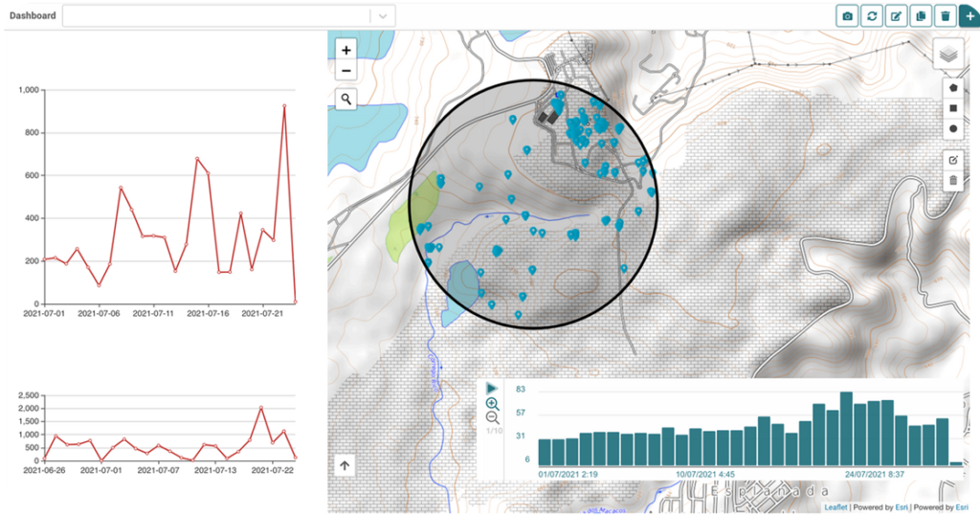Zoom out the map with minus button
Image resolution: width=980 pixels, height=515 pixels.
point(345,72)
